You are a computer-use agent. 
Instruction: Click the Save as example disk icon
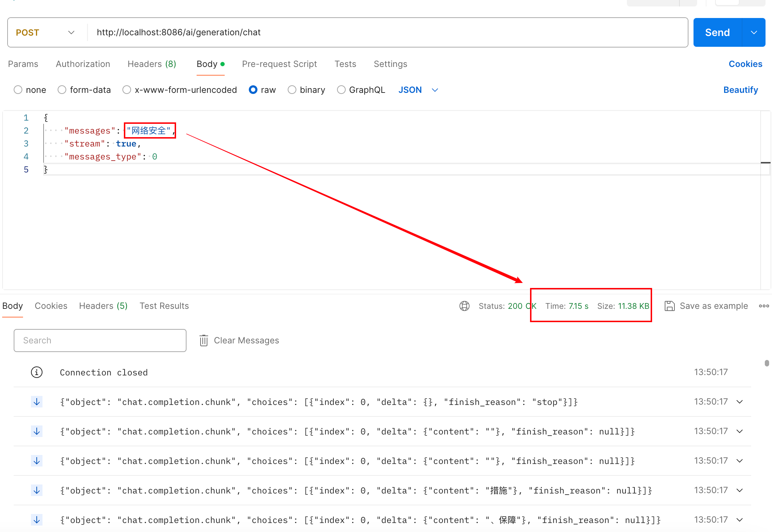pyautogui.click(x=669, y=306)
